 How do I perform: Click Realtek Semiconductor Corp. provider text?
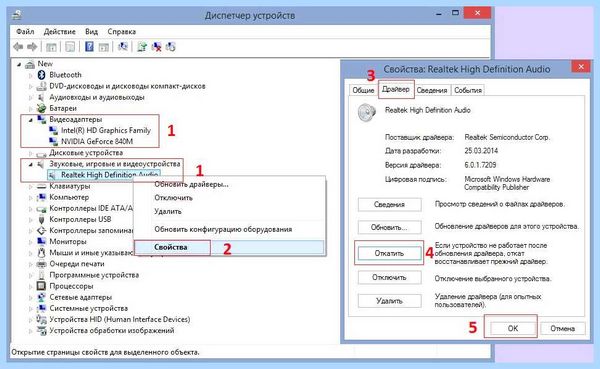(507, 137)
